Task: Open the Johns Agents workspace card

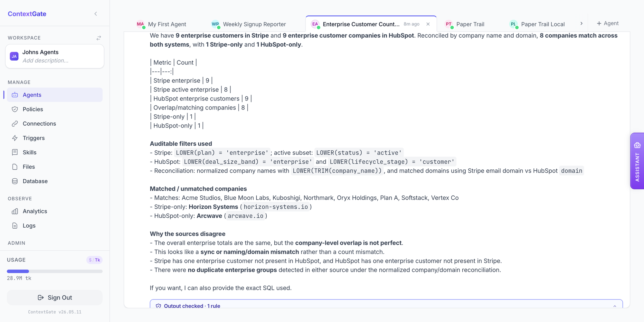Action: click(x=55, y=56)
